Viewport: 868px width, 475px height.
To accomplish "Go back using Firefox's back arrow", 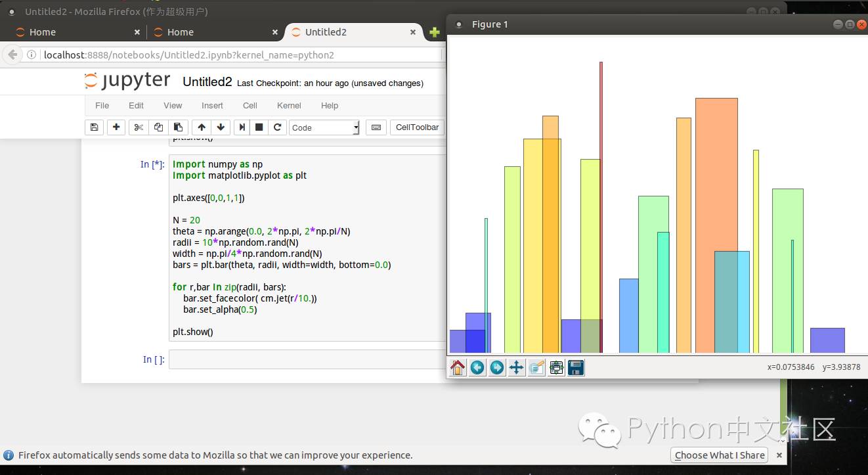I will [12, 55].
